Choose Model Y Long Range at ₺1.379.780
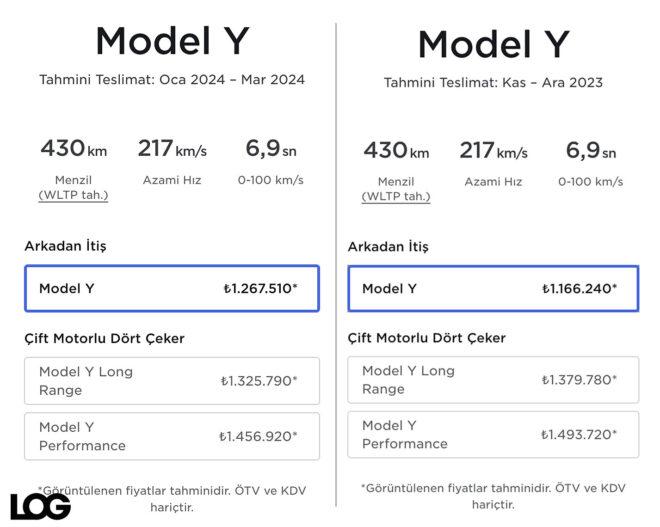 pyautogui.click(x=493, y=380)
